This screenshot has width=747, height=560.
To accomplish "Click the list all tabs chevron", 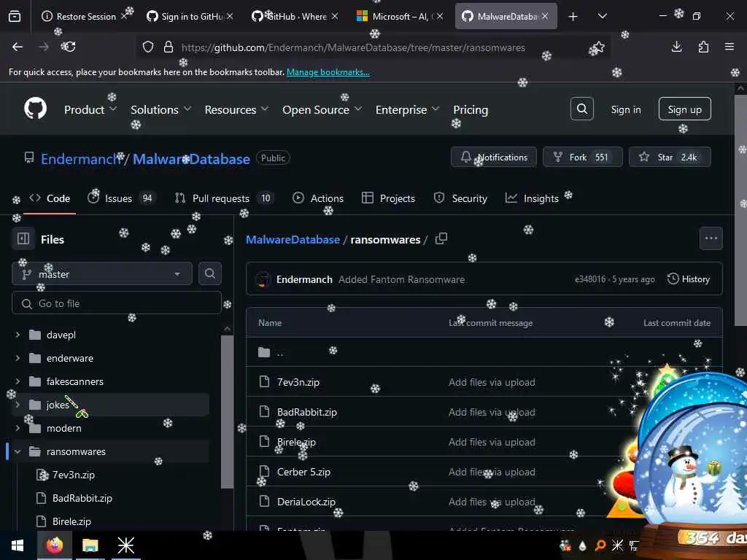I will tap(602, 16).
